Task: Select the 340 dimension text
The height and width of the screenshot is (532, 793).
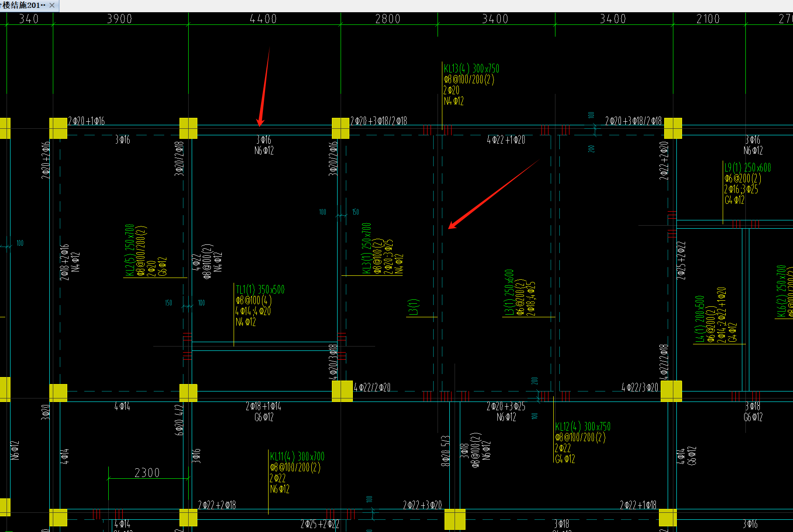Action: [29, 19]
